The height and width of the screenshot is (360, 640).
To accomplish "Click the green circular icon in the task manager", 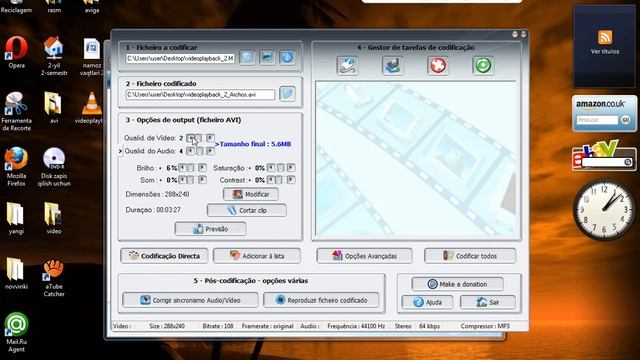I will (x=483, y=66).
